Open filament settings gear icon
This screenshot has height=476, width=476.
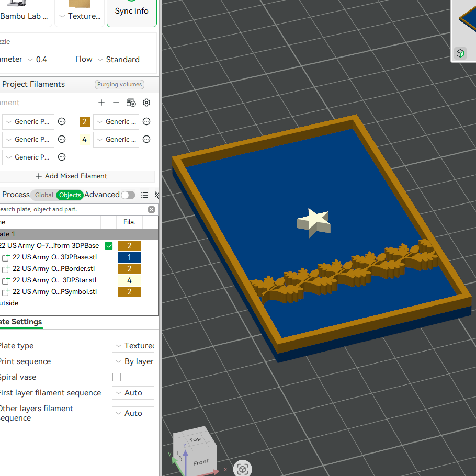coord(146,103)
